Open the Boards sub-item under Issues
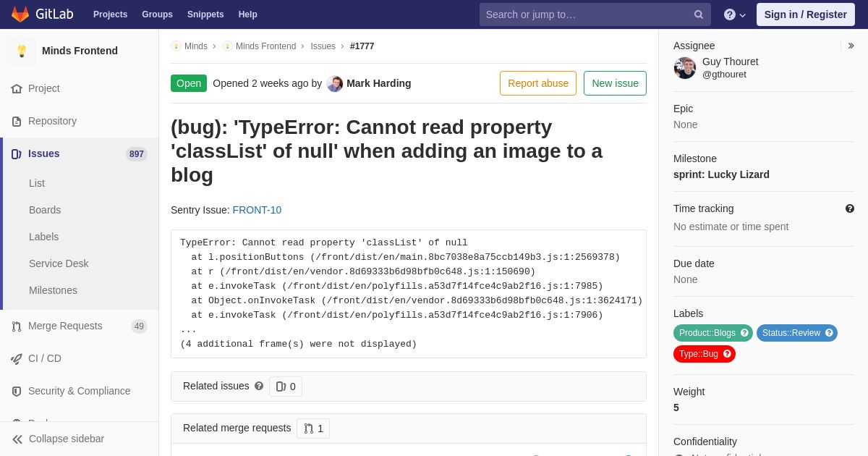 point(45,210)
